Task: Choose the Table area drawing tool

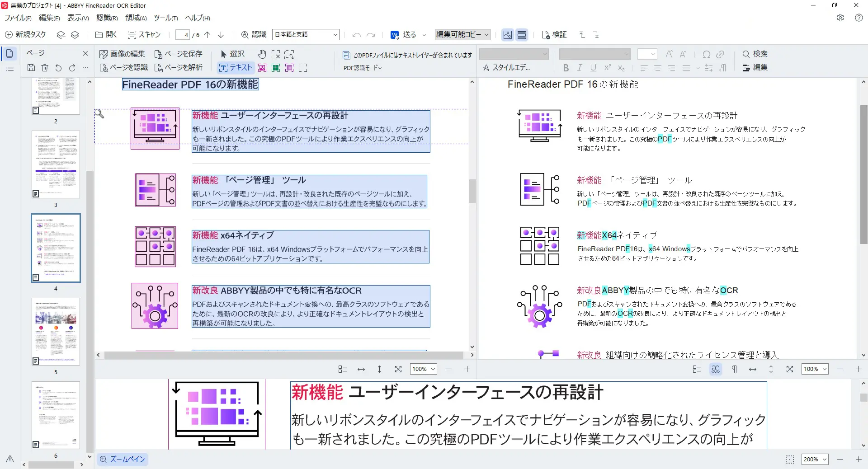Action: click(276, 68)
